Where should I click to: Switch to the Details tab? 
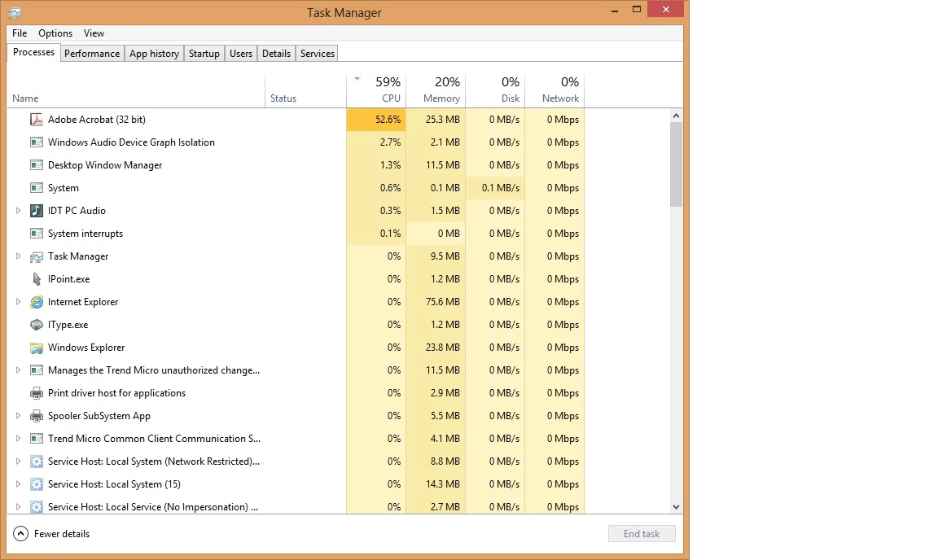coord(276,54)
